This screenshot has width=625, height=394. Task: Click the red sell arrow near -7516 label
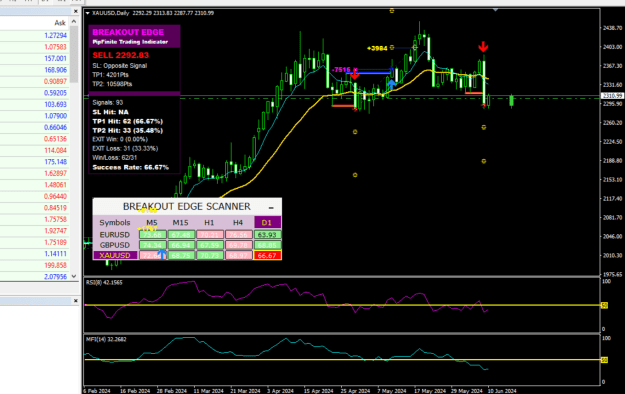coord(355,75)
